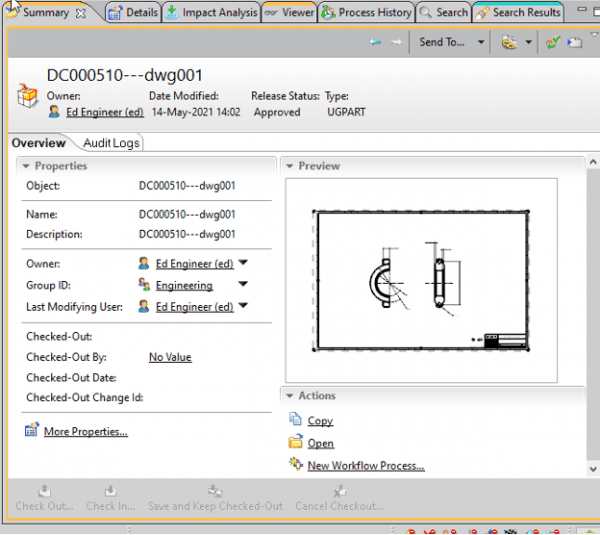
Task: Expand the Group ID dropdown arrow
Action: click(x=243, y=285)
